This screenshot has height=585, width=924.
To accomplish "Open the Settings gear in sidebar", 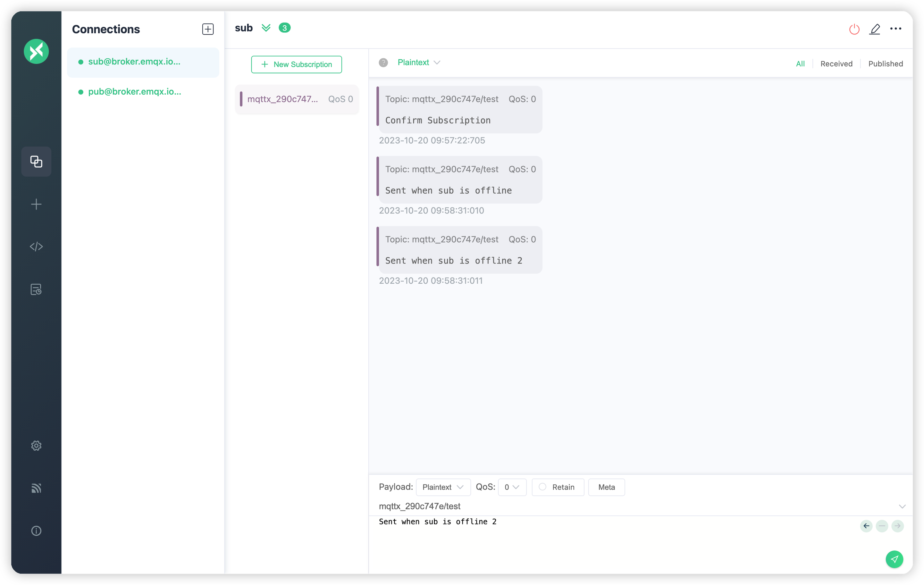I will (36, 445).
